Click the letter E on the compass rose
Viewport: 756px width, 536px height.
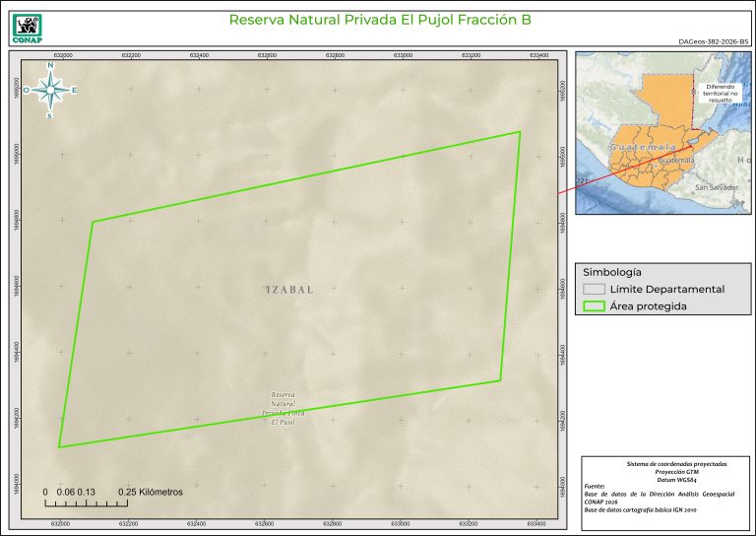[74, 90]
